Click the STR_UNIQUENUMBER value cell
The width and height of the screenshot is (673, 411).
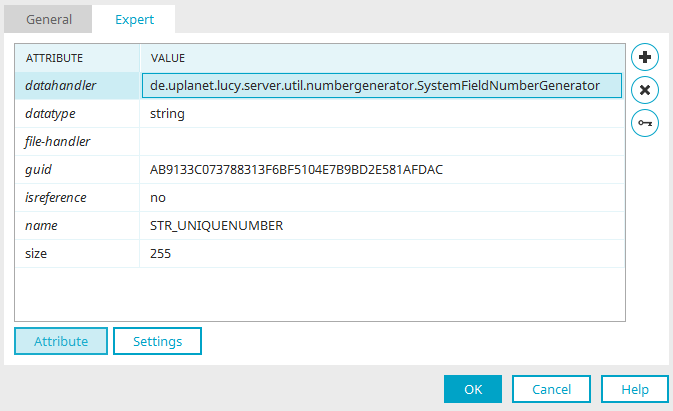(382, 225)
